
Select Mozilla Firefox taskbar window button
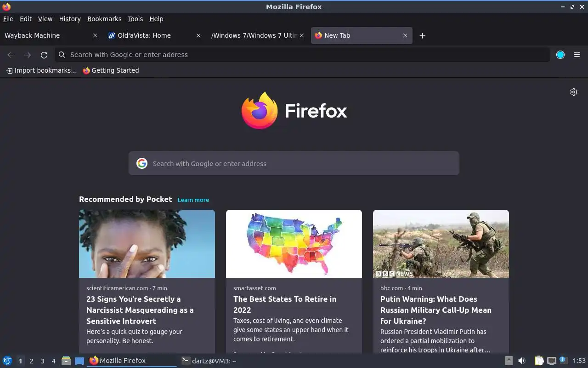click(132, 361)
